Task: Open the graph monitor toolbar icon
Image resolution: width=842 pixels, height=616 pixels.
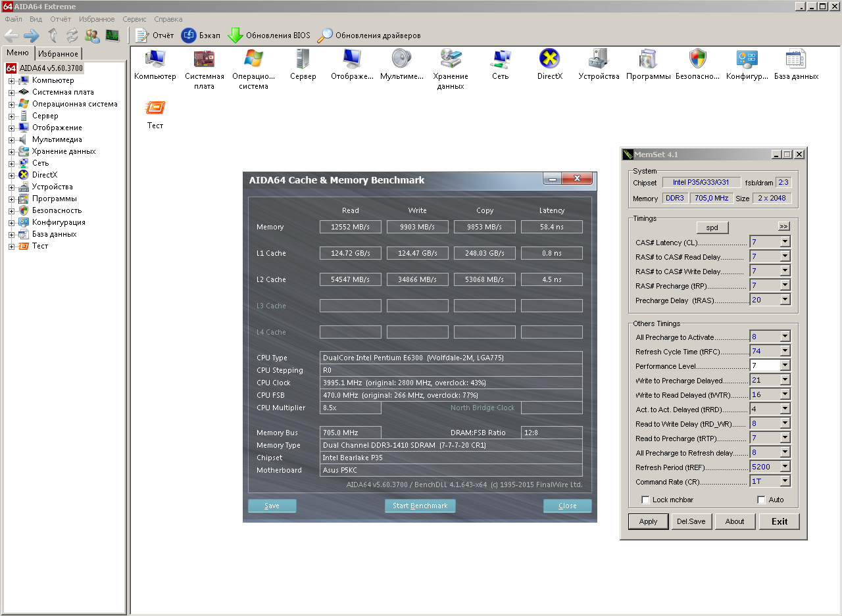Action: pos(112,36)
